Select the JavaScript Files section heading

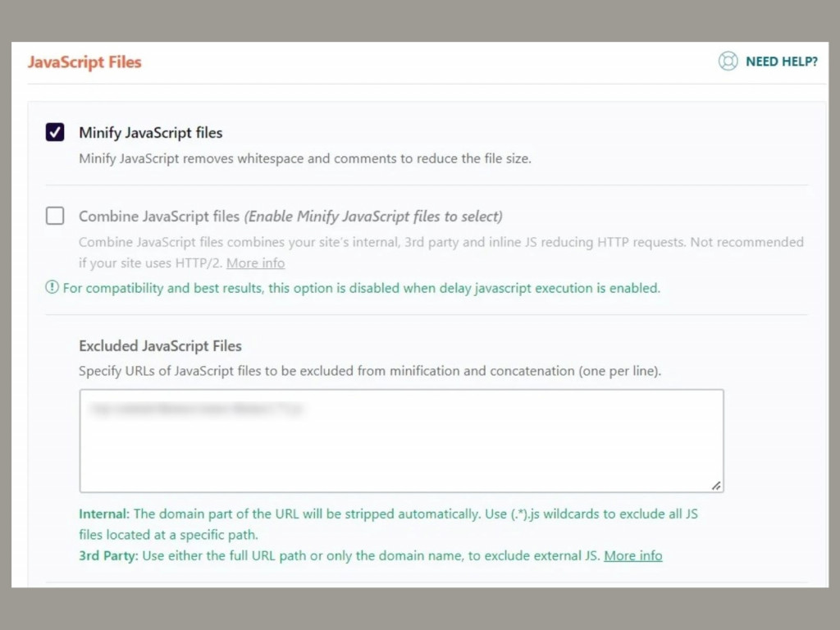click(84, 62)
